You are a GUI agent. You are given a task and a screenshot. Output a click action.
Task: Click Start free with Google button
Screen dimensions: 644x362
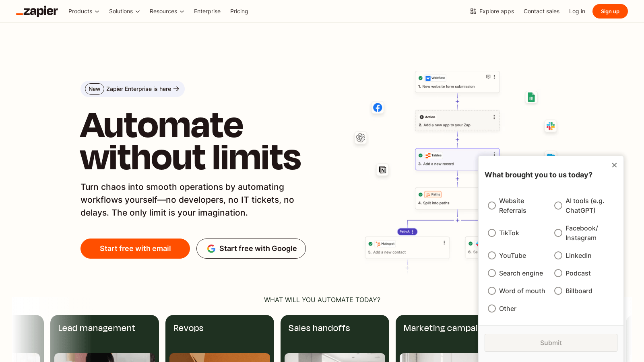(251, 249)
